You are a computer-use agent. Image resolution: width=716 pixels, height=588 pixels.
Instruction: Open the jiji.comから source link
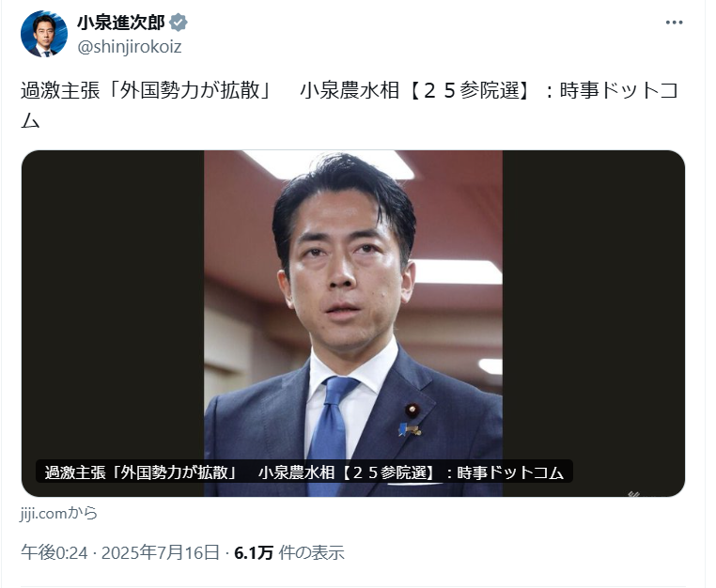59,513
